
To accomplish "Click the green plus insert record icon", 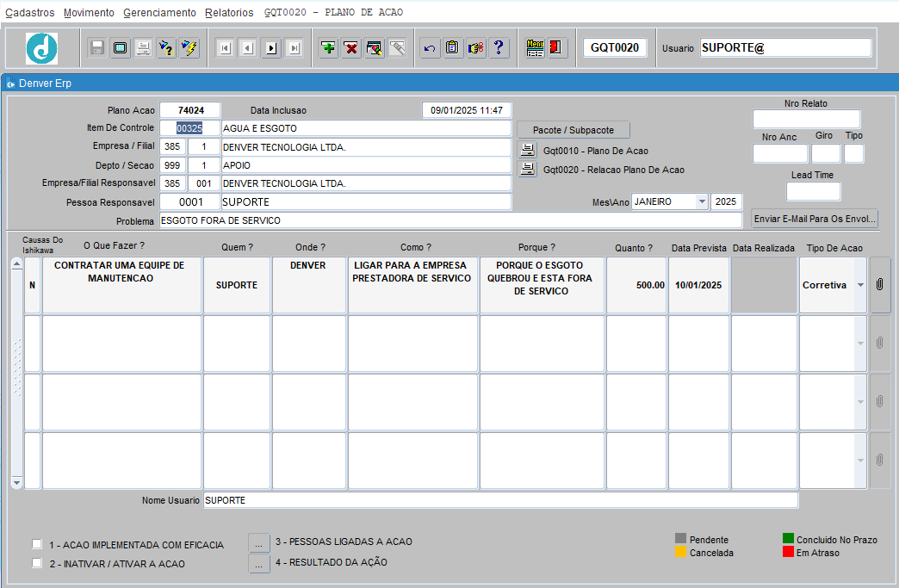I will click(x=329, y=48).
